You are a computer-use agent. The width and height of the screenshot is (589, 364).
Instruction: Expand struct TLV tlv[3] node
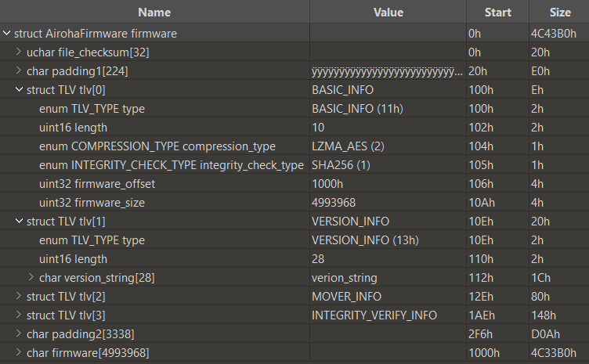point(19,315)
